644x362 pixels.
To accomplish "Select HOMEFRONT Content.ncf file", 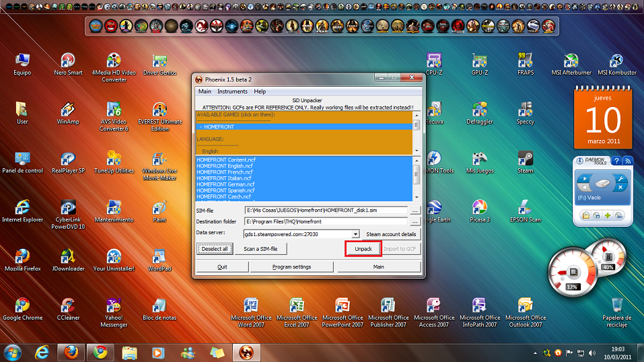I will (x=226, y=160).
